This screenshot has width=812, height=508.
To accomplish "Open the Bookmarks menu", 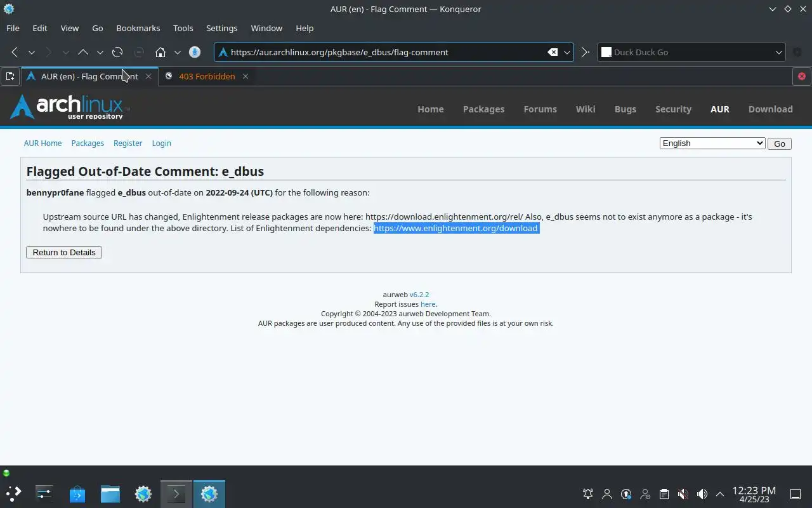I will 138,28.
